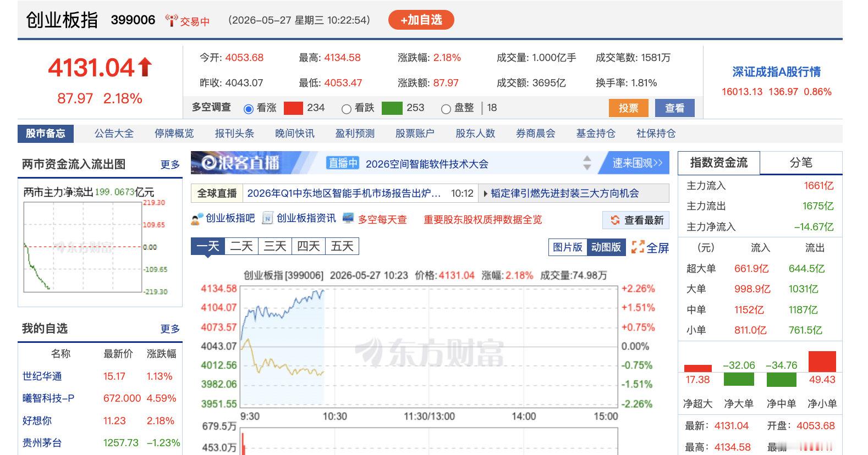Click the blue 查看 button
This screenshot has width=868, height=455.
675,108
